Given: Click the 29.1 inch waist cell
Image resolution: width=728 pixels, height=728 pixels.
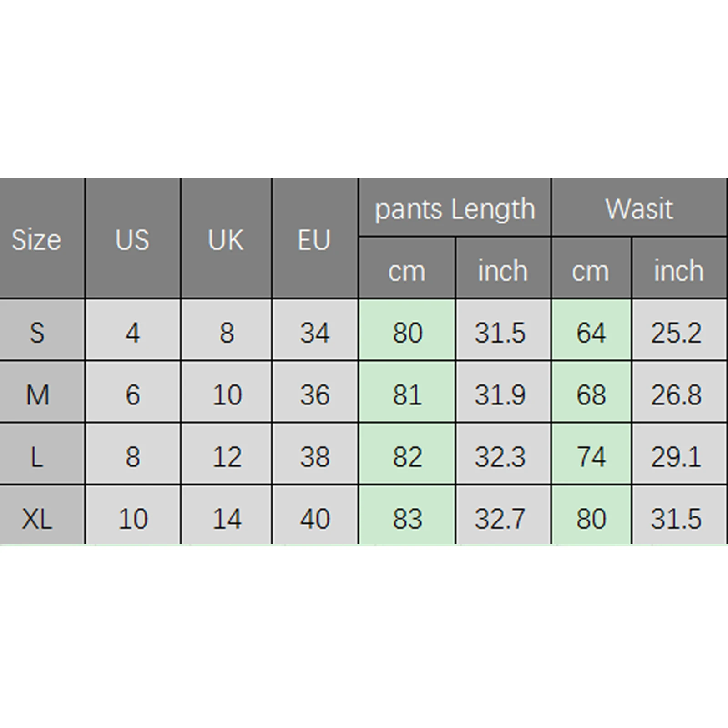Looking at the screenshot, I should coord(680,454).
